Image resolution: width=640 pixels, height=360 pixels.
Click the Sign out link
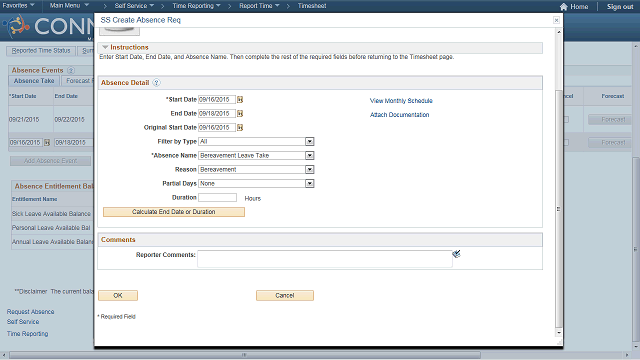coord(620,7)
